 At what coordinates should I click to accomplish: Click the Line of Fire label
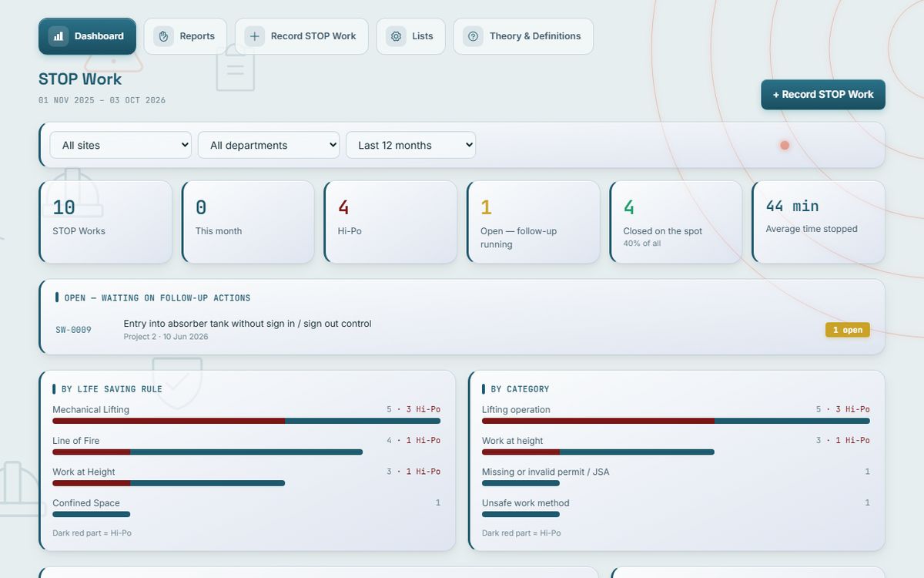coord(75,441)
